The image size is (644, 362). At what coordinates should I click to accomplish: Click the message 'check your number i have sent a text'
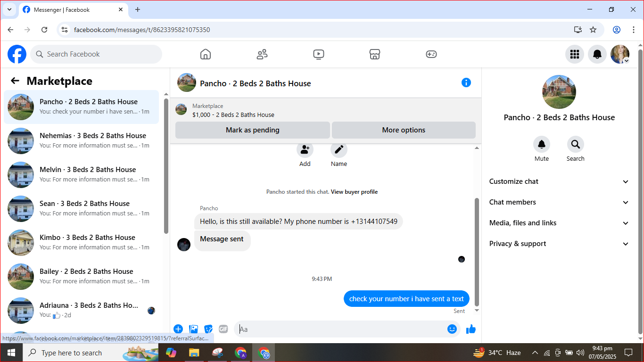tap(406, 299)
